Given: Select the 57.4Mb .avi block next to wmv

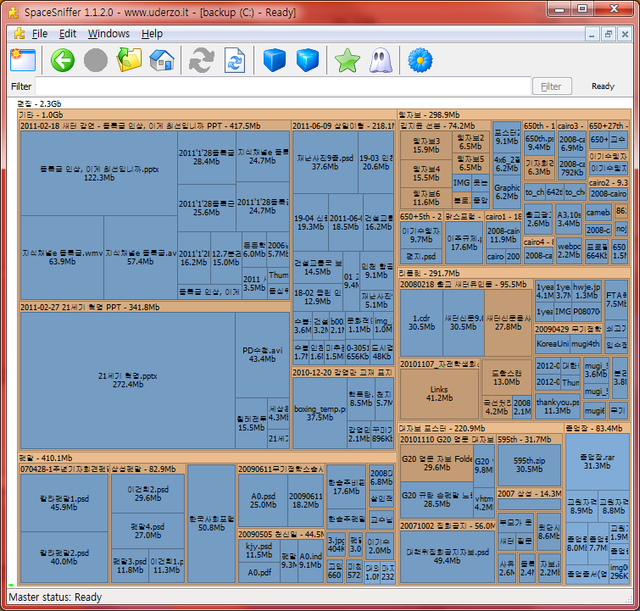Looking at the screenshot, I should 140,257.
